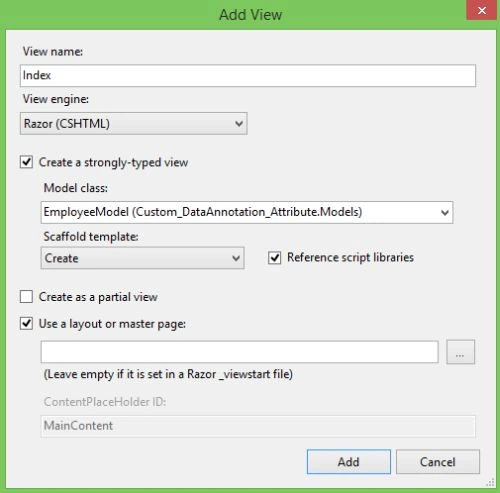Close the Add View dialog

482,10
